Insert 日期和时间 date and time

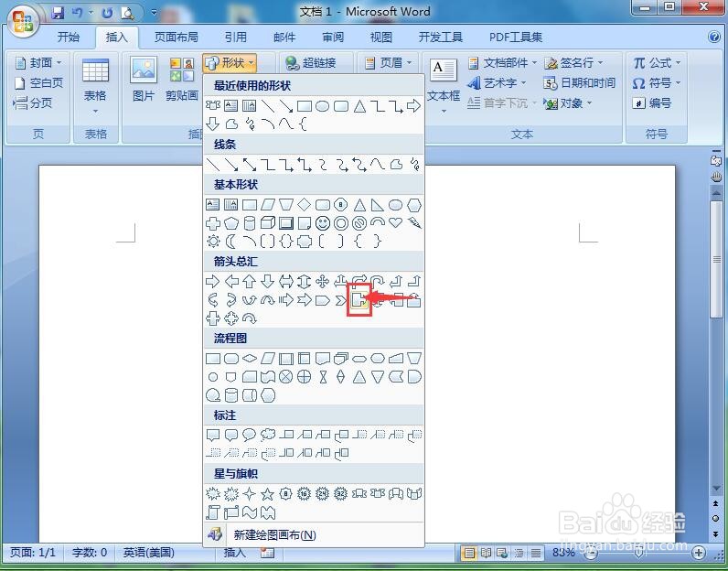coord(580,82)
